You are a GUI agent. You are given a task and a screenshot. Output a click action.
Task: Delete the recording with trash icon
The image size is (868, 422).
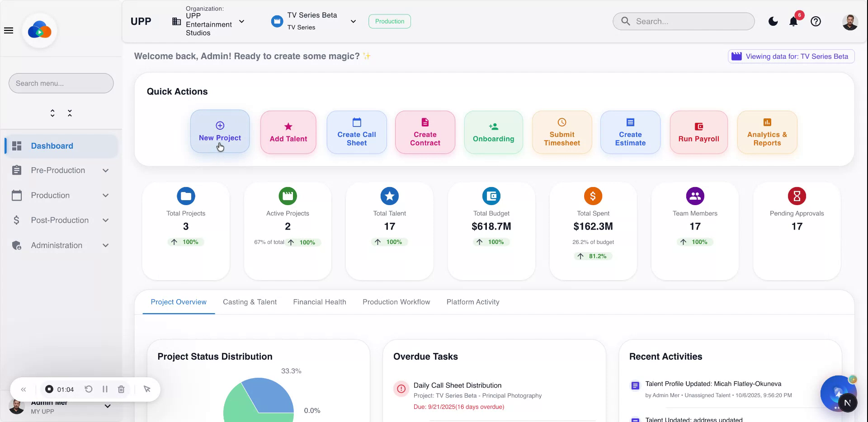(121, 389)
